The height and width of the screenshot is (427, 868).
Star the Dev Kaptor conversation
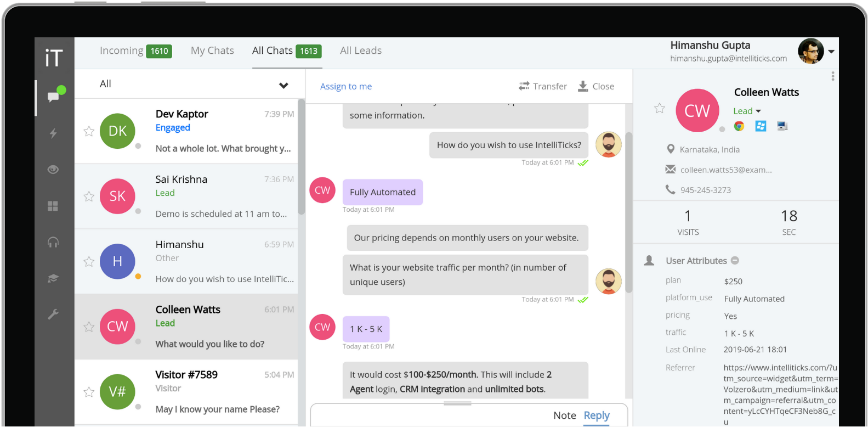[89, 131]
